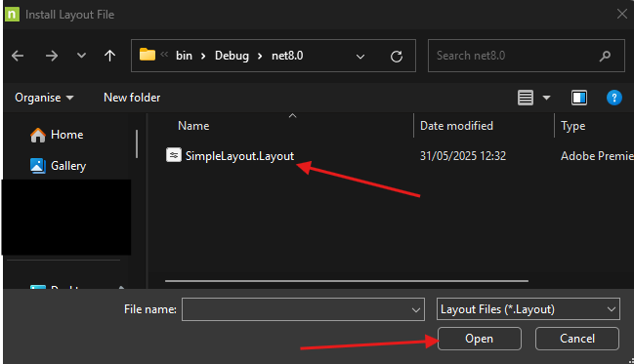
Task: Go forward with the right arrow
Action: coord(52,56)
